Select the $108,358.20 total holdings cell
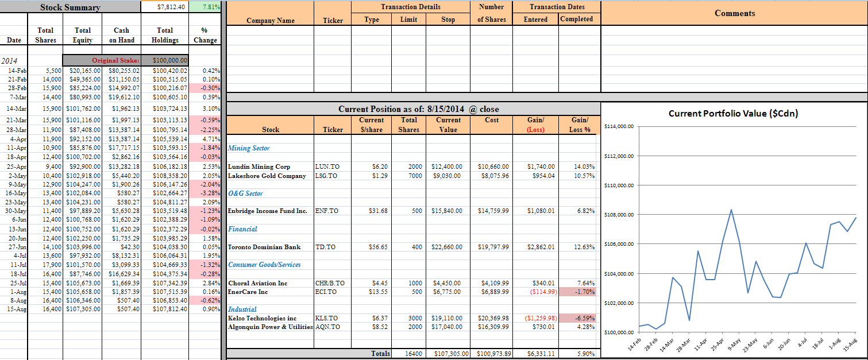868x360 pixels. coord(165,175)
